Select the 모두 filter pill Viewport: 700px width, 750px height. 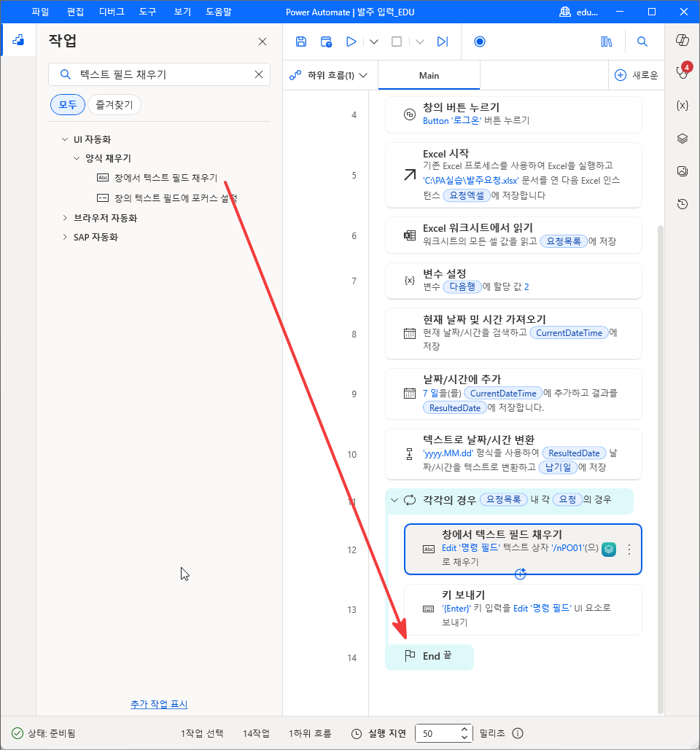click(68, 105)
